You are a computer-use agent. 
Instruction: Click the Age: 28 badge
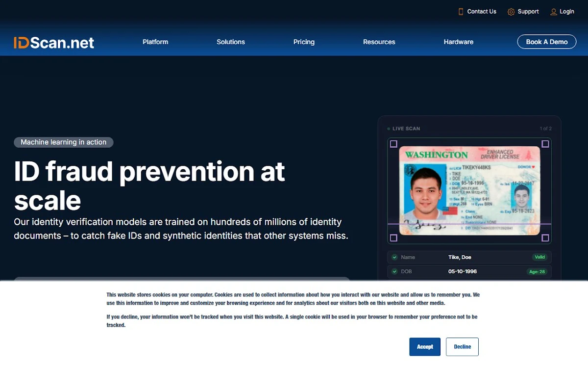click(537, 271)
